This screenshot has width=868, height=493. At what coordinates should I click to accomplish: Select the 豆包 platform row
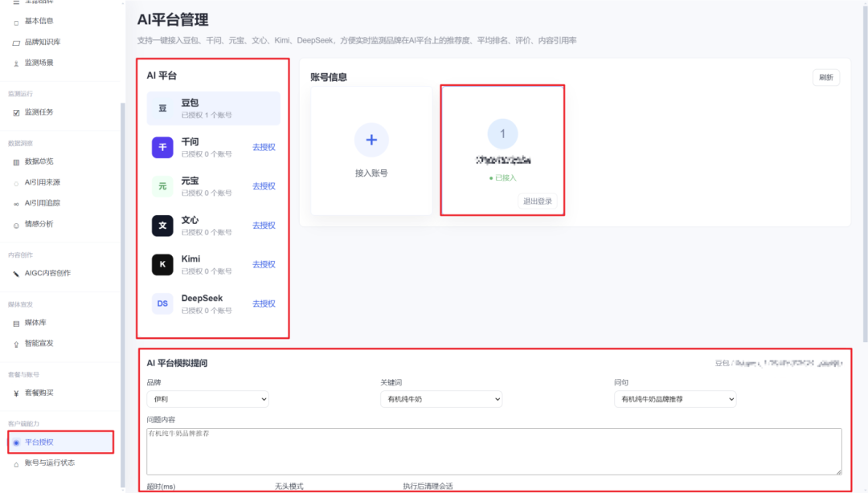coord(213,108)
